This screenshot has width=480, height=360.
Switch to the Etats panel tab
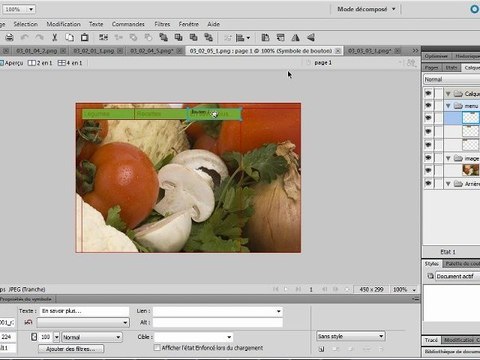pos(451,68)
